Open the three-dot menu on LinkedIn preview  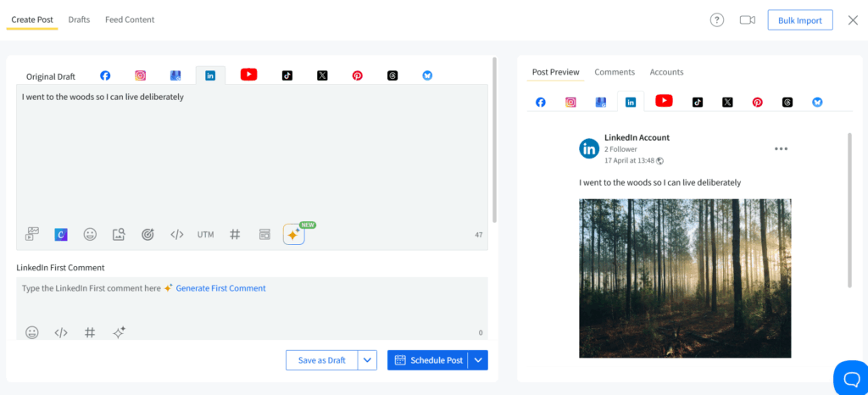click(x=781, y=149)
